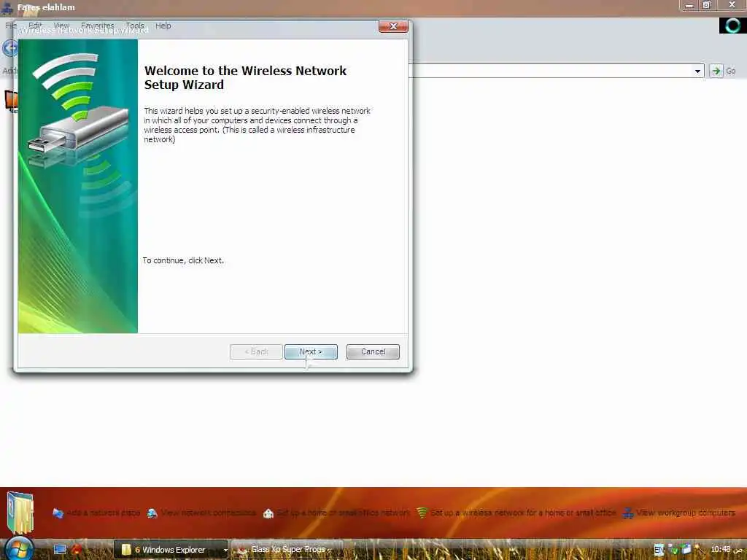
Task: Open the Favorites menu in Explorer
Action: click(97, 26)
